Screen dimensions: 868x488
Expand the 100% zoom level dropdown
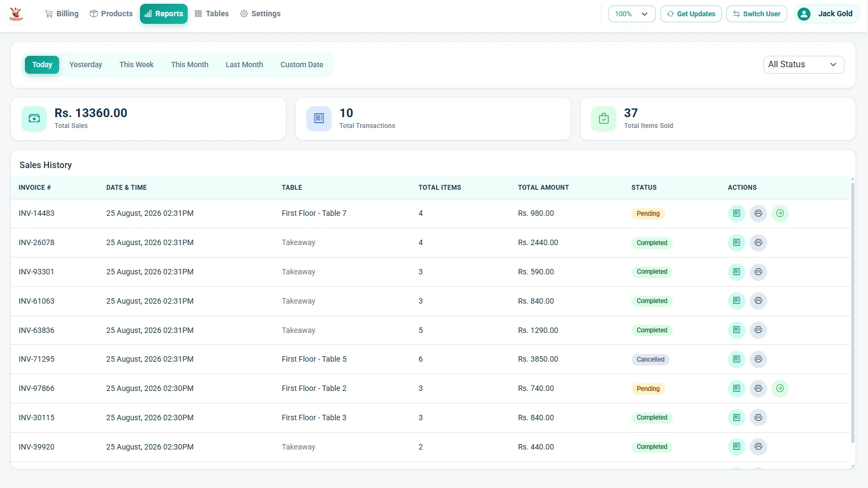(x=631, y=14)
